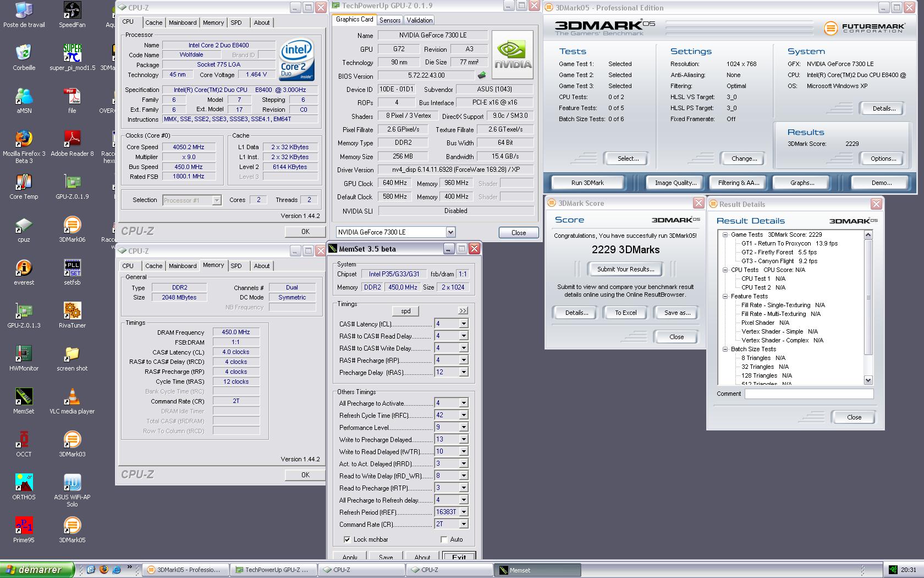Collapse the Batch Size Tests tree node
Image resolution: width=924 pixels, height=578 pixels.
[725, 349]
